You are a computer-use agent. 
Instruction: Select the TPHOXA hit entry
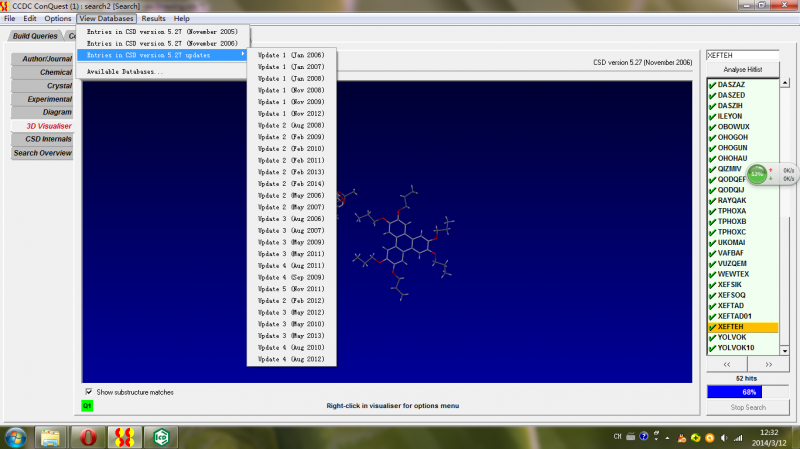732,211
